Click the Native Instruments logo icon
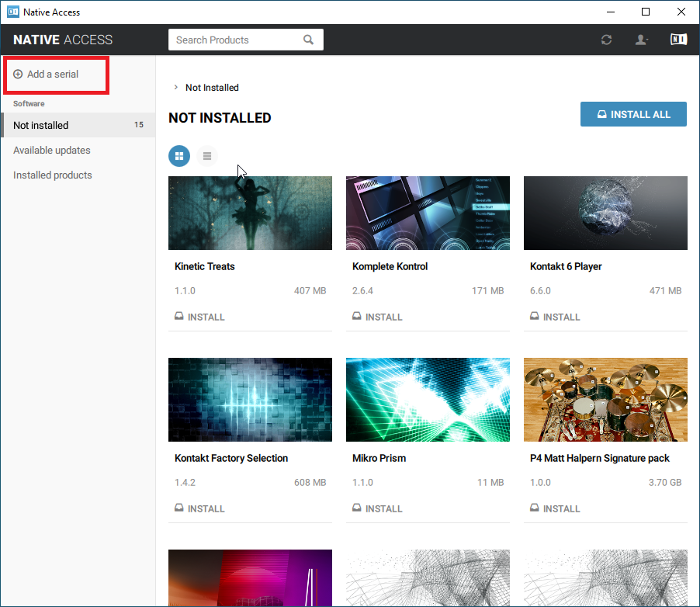 678,40
